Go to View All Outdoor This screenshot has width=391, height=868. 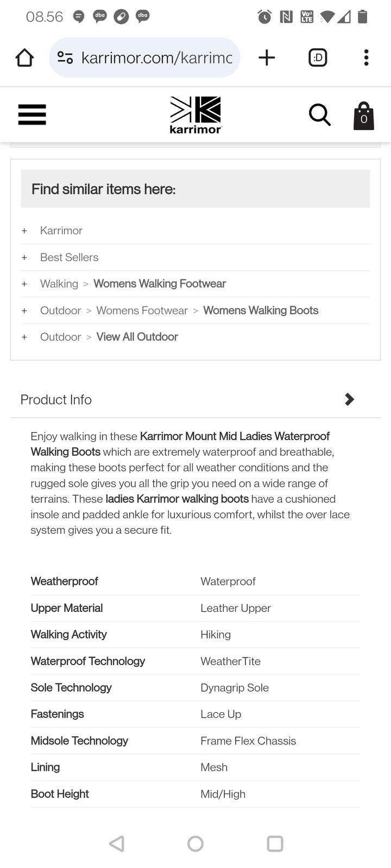click(x=137, y=337)
